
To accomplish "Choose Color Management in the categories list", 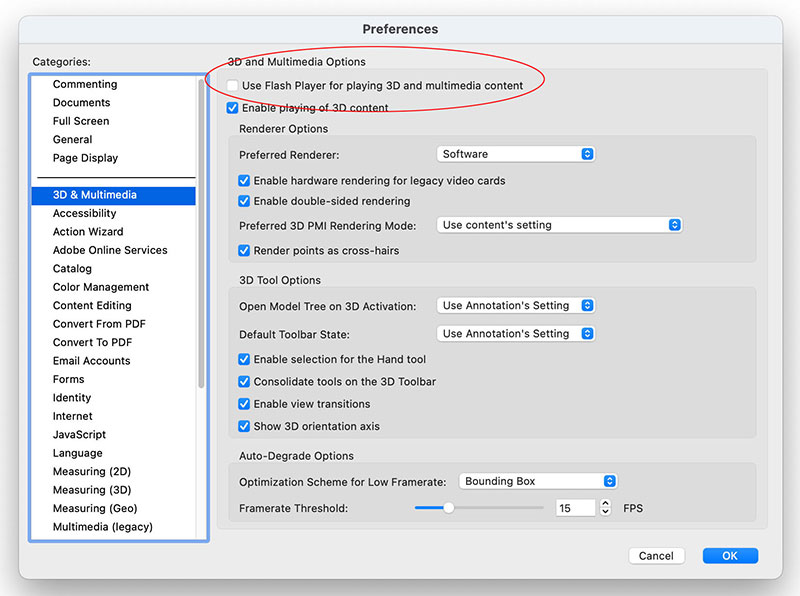I will tap(101, 287).
